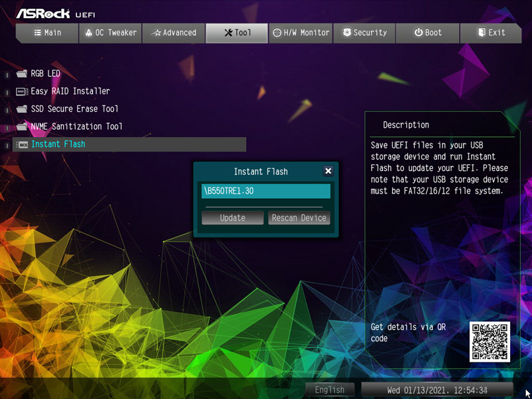
Task: Click Rescan Device
Action: pyautogui.click(x=299, y=218)
